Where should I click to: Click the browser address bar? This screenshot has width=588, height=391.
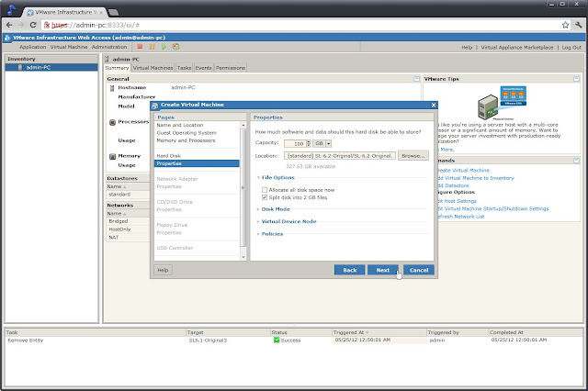(300, 25)
